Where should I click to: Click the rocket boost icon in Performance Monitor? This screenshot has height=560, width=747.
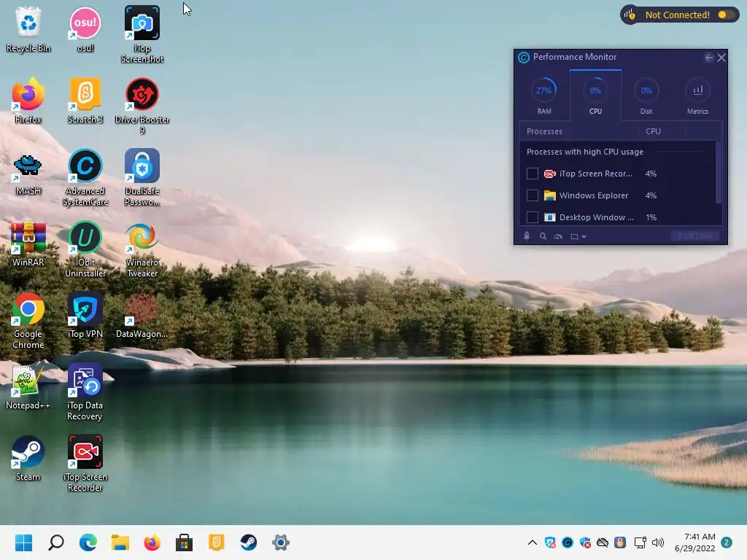click(x=527, y=236)
